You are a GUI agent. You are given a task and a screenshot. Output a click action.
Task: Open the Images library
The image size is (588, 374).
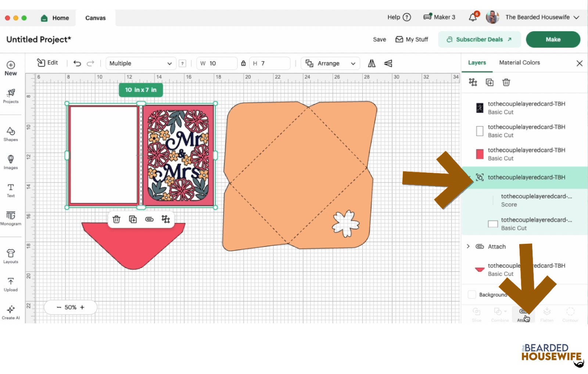pos(11,162)
